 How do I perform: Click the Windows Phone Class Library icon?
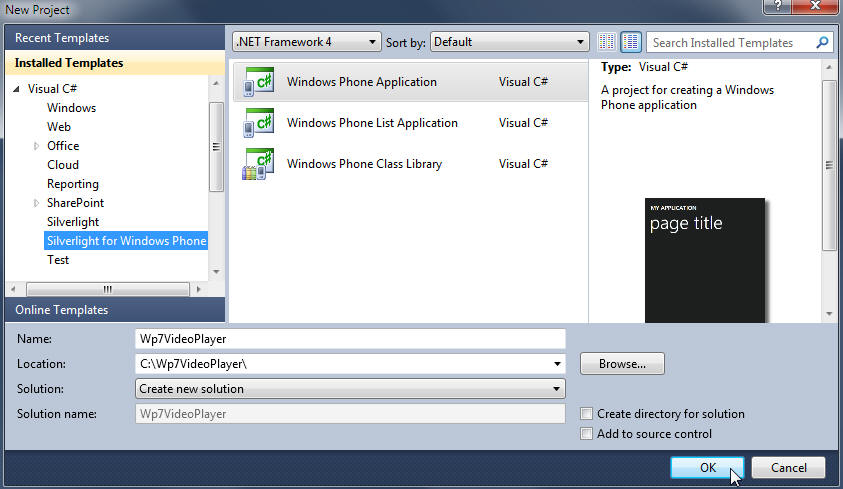pos(259,164)
